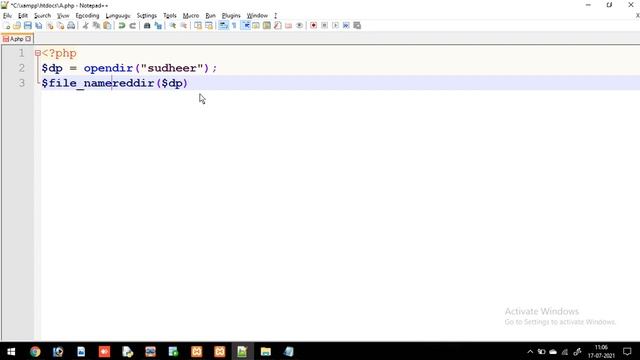Click $file_name variable on line 3
The width and height of the screenshot is (640, 360).
pyautogui.click(x=76, y=83)
